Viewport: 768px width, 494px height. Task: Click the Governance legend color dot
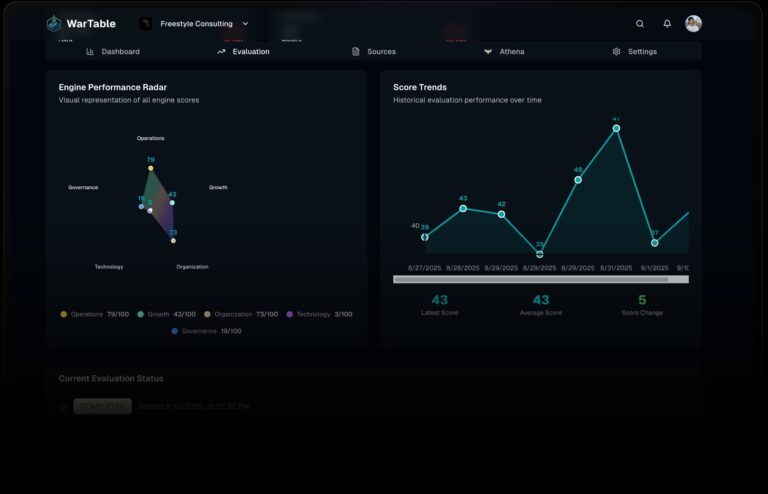click(175, 331)
